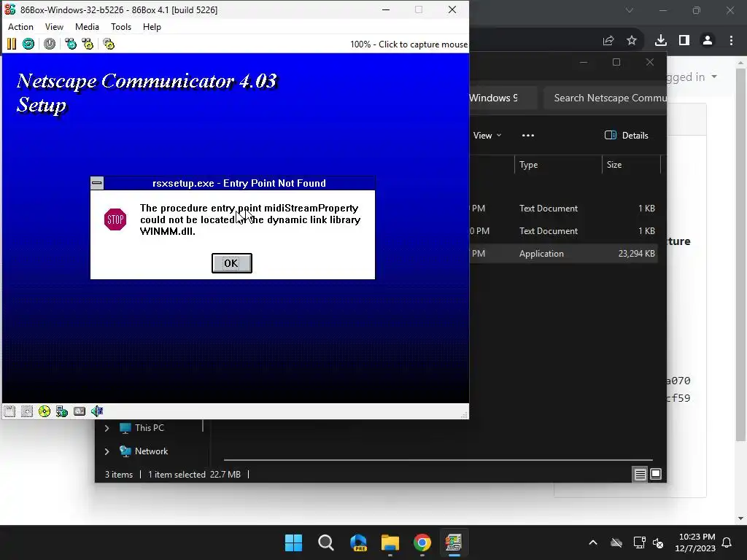Open the logged in dropdown arrow

coord(714,77)
